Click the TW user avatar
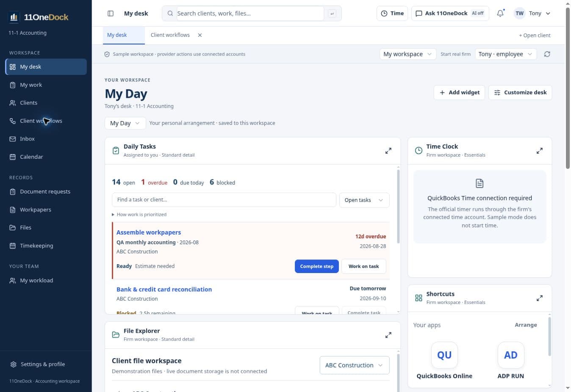Screen dimensions: 571x392 [520, 14]
